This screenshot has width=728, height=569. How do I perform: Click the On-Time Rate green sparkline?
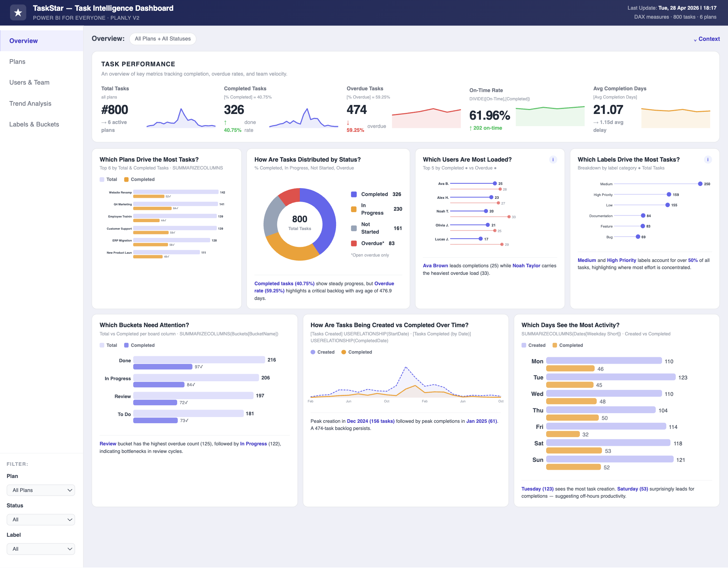pos(550,116)
